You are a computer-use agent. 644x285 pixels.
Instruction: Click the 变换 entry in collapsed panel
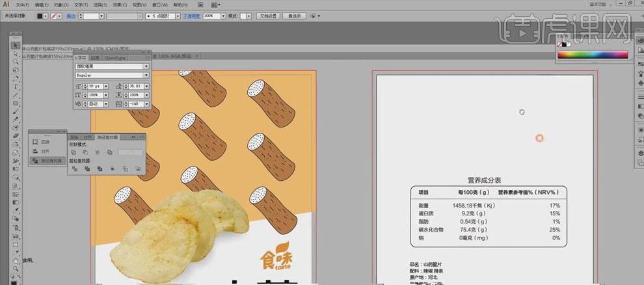pyautogui.click(x=45, y=142)
